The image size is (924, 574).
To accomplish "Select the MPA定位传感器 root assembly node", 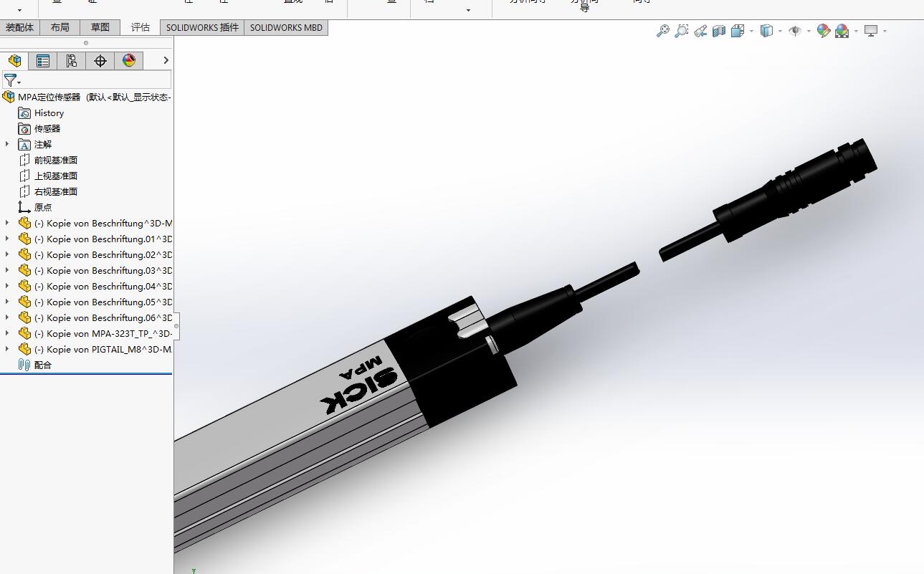I will tap(87, 97).
